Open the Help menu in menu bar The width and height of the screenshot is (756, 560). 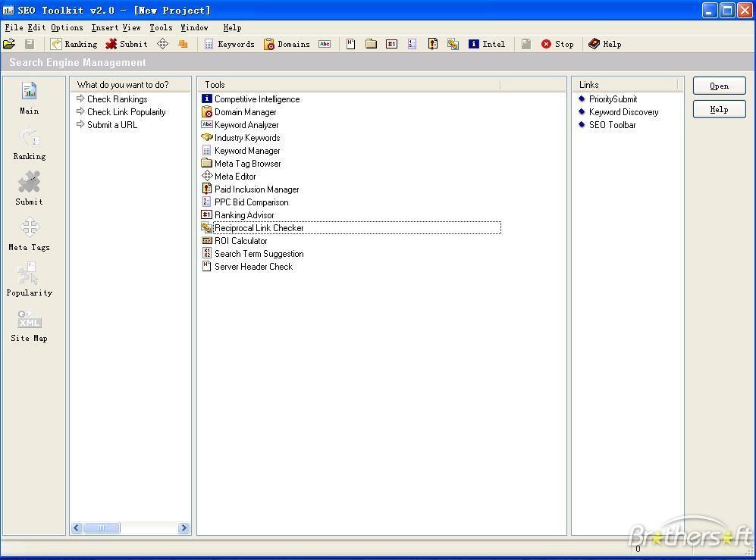232,28
